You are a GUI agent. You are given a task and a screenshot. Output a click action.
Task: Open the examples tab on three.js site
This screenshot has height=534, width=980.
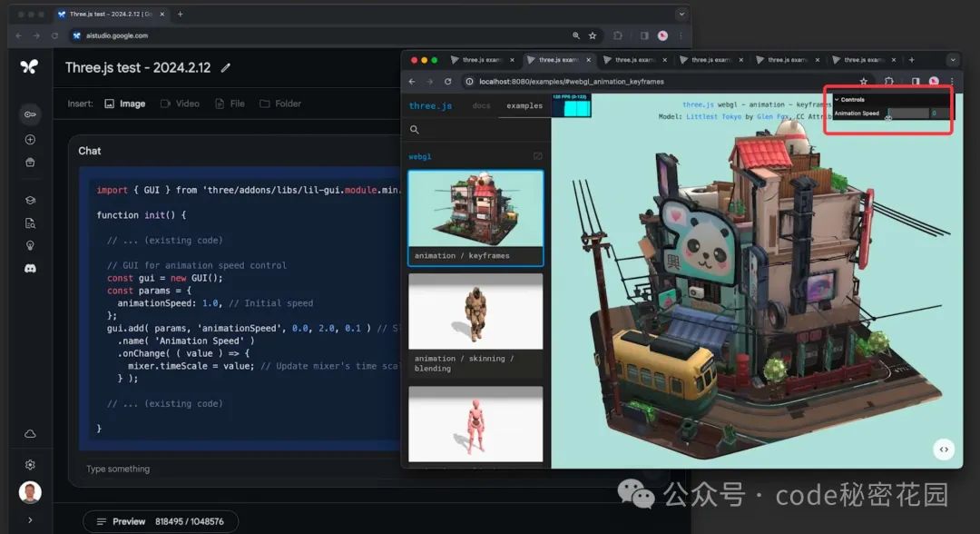click(x=524, y=105)
